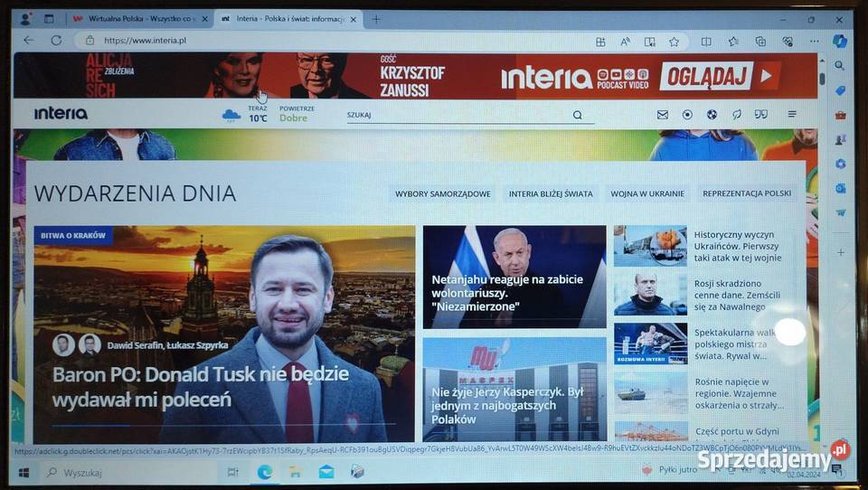Open the Netanjahu article headline
The width and height of the screenshot is (868, 490).
point(506,293)
